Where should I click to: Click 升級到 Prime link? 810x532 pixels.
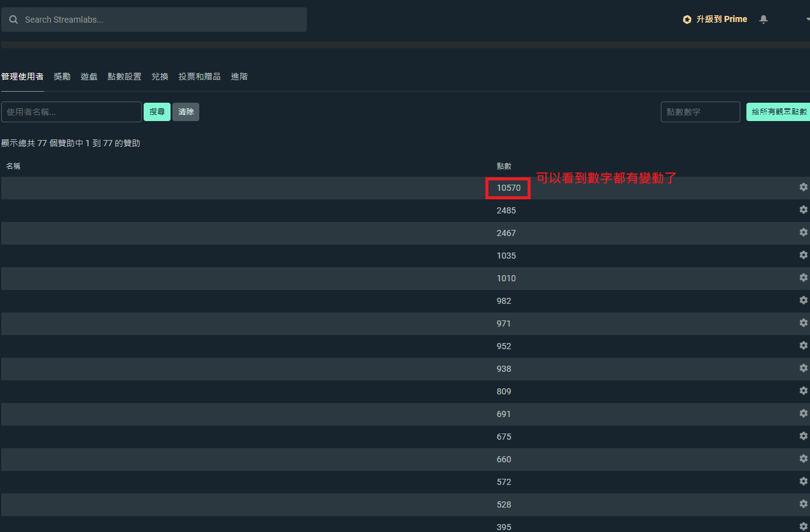pyautogui.click(x=721, y=20)
